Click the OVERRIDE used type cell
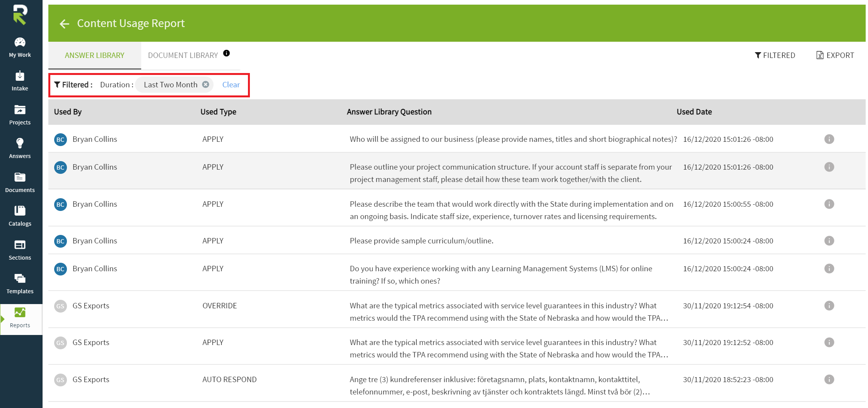Viewport: 868px width, 408px height. 219,306
